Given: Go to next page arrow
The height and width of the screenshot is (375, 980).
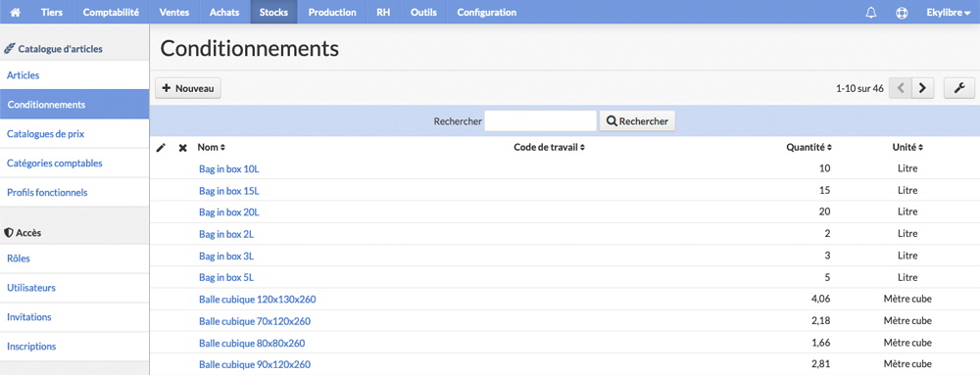Looking at the screenshot, I should pyautogui.click(x=922, y=88).
